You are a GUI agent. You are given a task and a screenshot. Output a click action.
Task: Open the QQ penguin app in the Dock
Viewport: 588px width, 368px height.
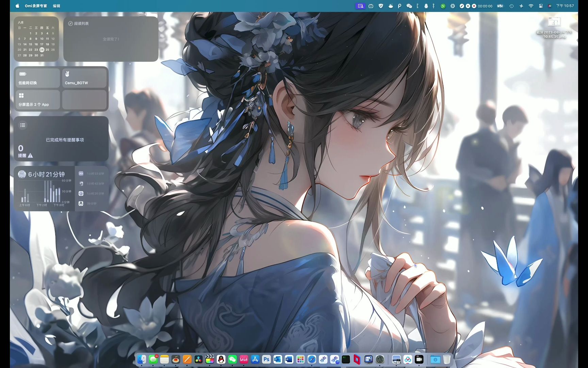pyautogui.click(x=221, y=359)
